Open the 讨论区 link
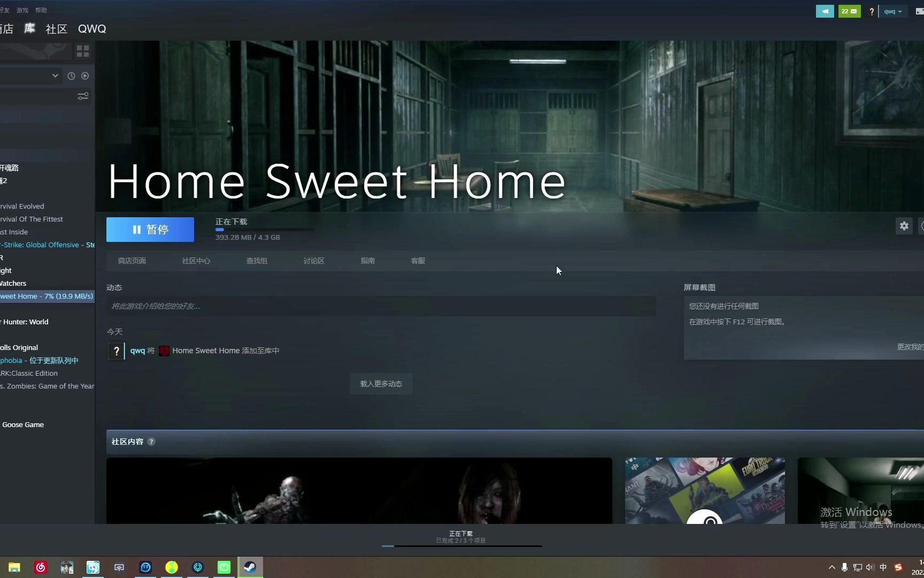Viewport: 924px width, 578px height. coord(314,261)
